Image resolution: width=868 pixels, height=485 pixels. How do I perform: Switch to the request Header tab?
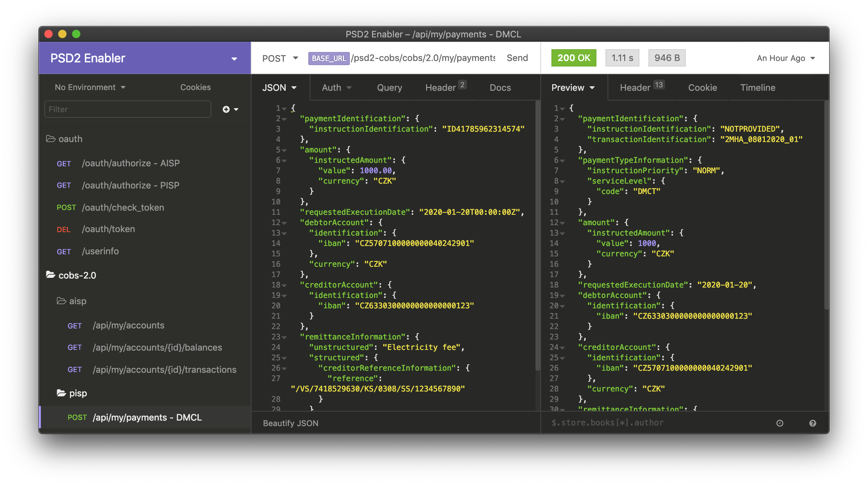coord(446,87)
